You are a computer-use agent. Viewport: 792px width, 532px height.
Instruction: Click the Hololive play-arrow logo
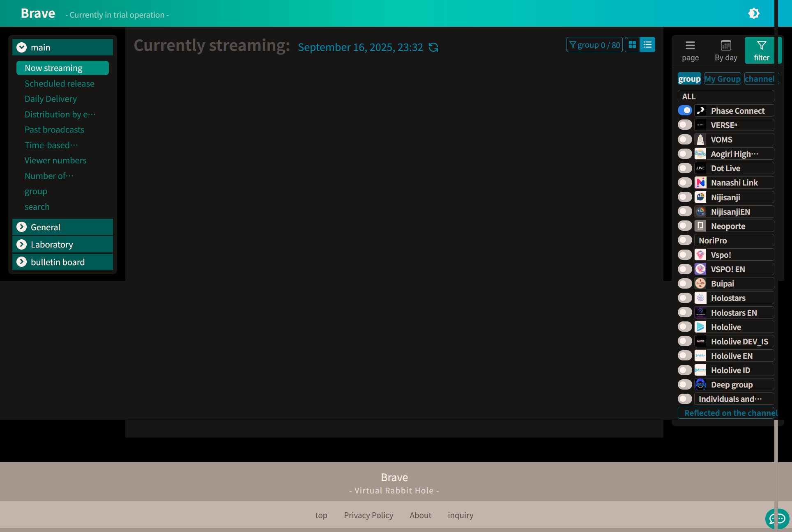pyautogui.click(x=700, y=327)
